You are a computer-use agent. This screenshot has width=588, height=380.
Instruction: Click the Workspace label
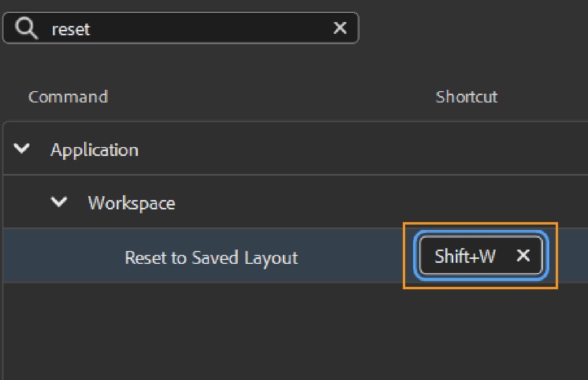131,203
